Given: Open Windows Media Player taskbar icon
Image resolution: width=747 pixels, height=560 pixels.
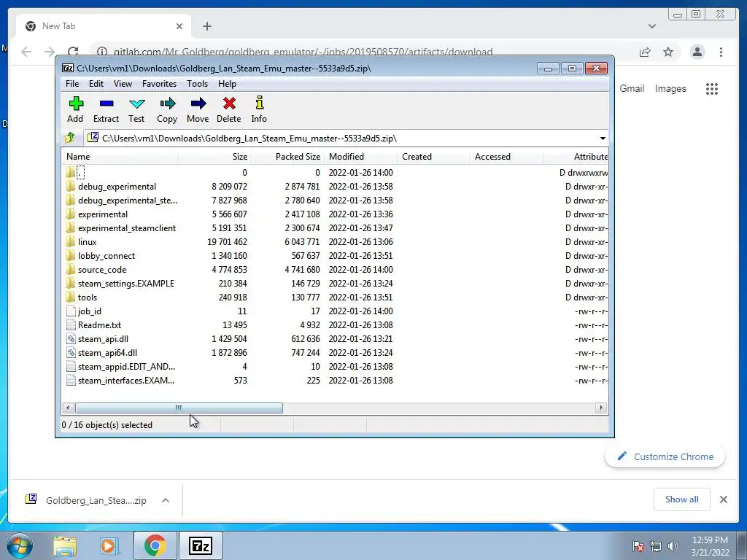Looking at the screenshot, I should pyautogui.click(x=109, y=545).
